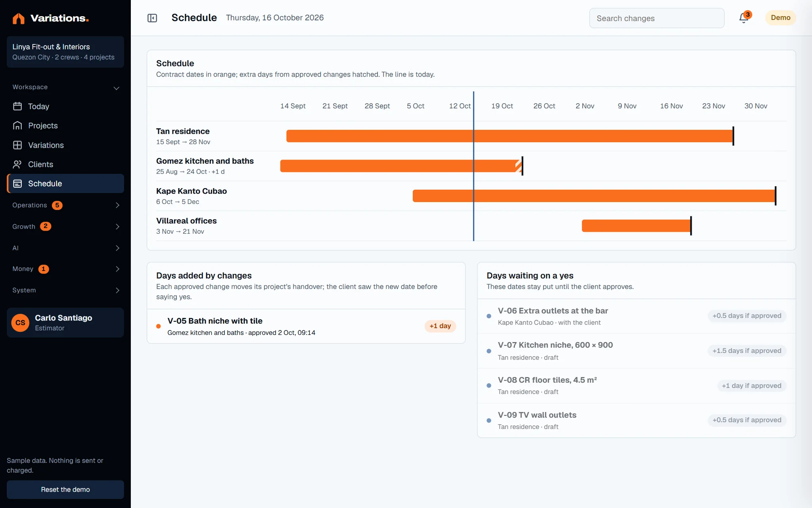Open Variations via its grid icon
The width and height of the screenshot is (812, 508).
click(17, 145)
